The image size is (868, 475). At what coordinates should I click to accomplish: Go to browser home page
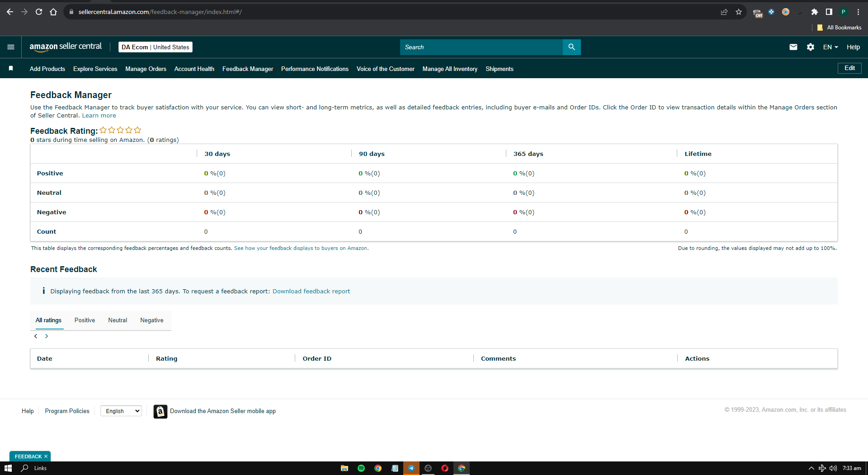click(53, 12)
